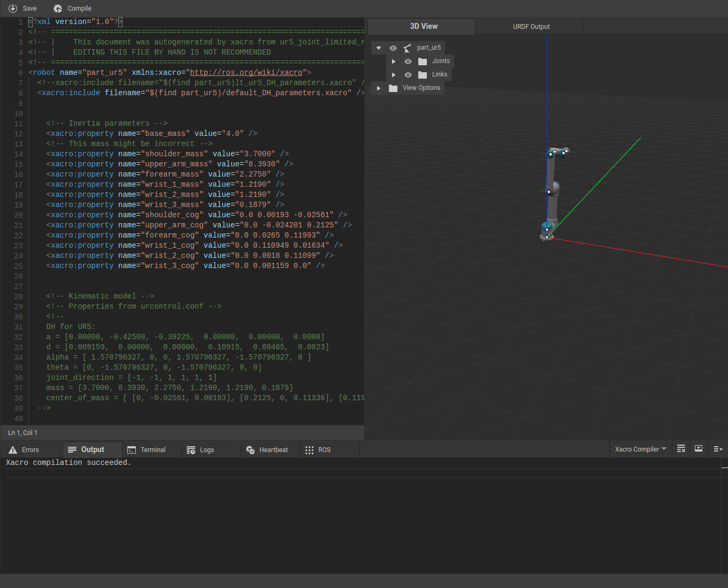Click the forearm_mass property line
728x588 pixels.
pyautogui.click(x=165, y=174)
